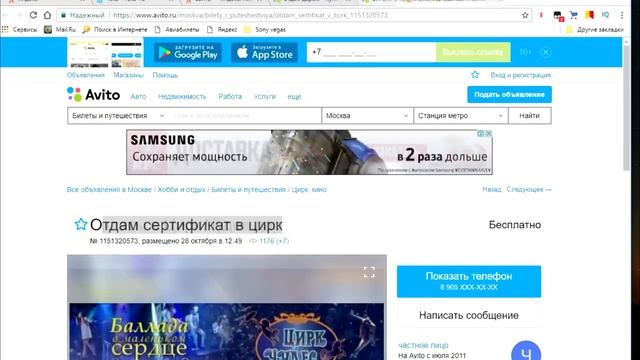
Task: Close the Samsung ad with its X
Action: (x=489, y=133)
